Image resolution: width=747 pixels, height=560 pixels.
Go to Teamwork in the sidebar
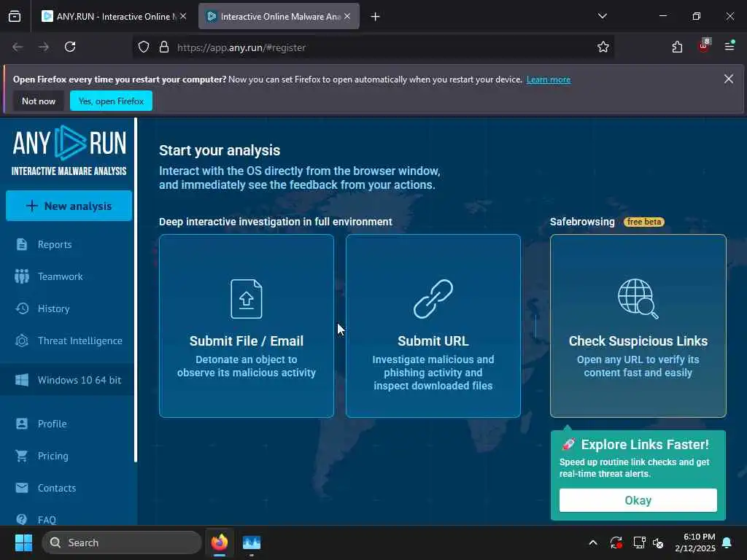(x=60, y=276)
